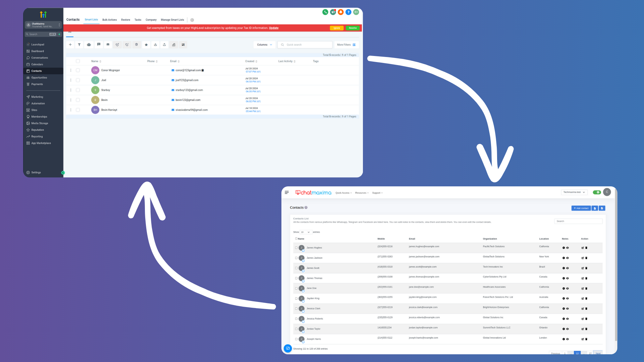
Task: Click the import contacts download icon
Action: click(155, 45)
